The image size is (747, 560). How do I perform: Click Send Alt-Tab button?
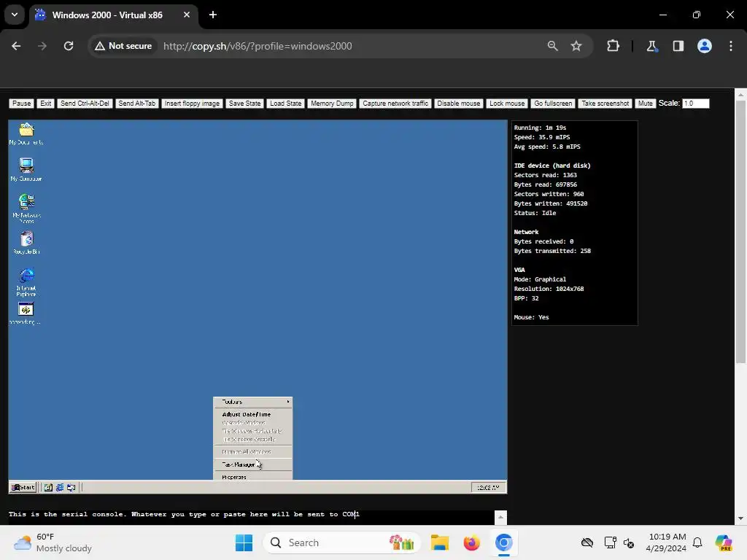(x=136, y=104)
